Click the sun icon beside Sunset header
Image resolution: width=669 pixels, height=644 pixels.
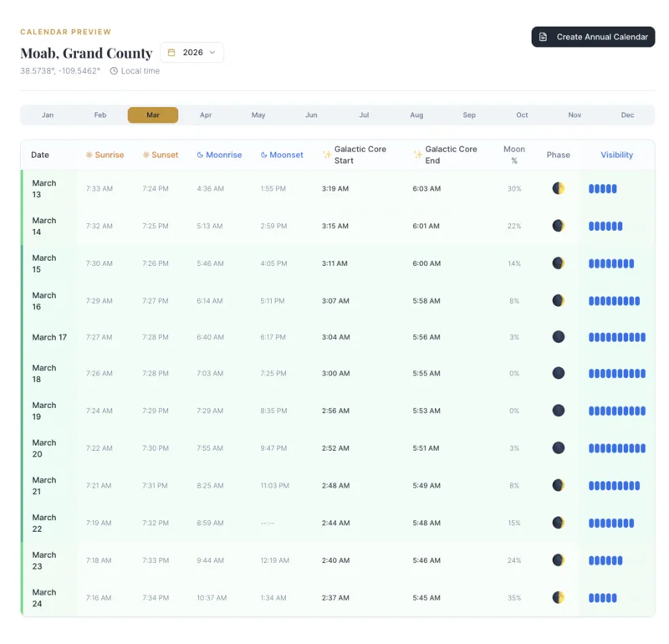(x=146, y=155)
